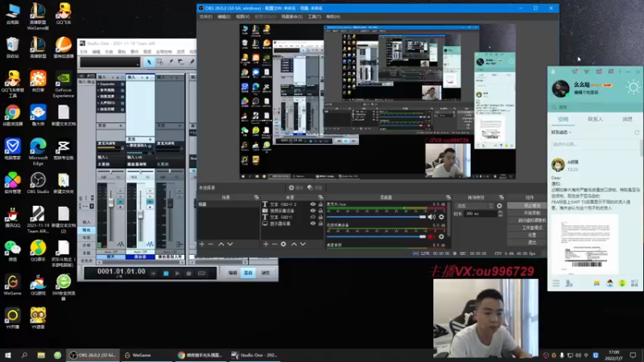
Task: Open settings gear for second mixer channel
Action: click(x=441, y=237)
